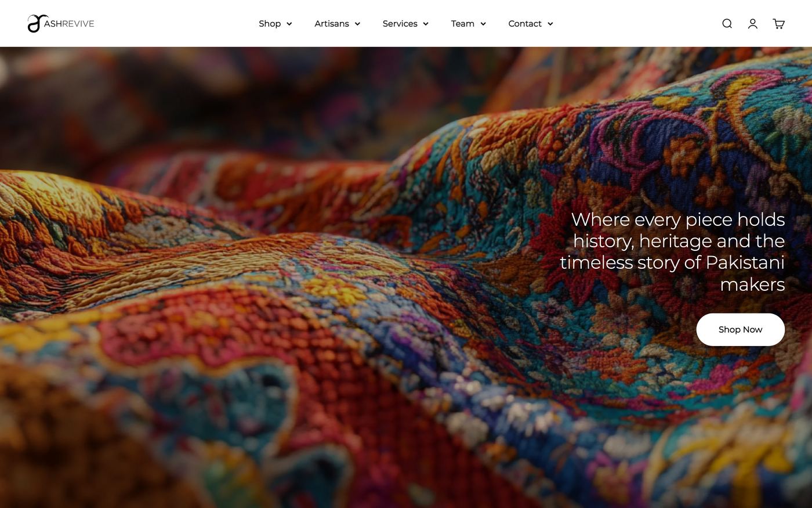The height and width of the screenshot is (508, 812).
Task: Open the Contact menu item
Action: coord(525,24)
